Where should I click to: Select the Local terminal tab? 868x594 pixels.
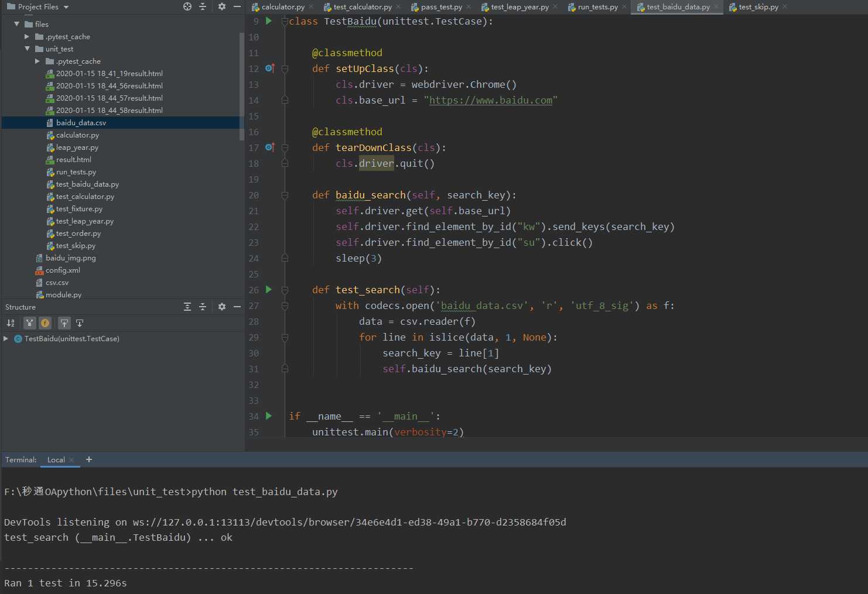coord(56,460)
